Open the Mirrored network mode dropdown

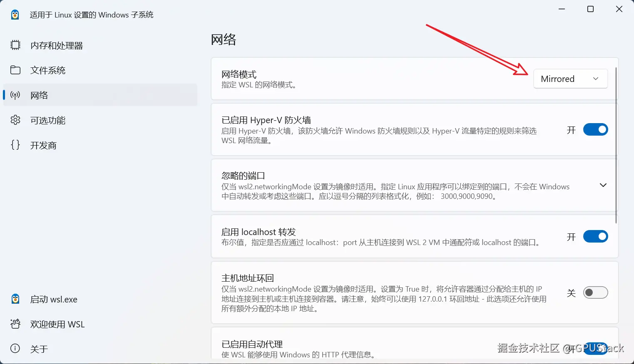[x=570, y=79]
